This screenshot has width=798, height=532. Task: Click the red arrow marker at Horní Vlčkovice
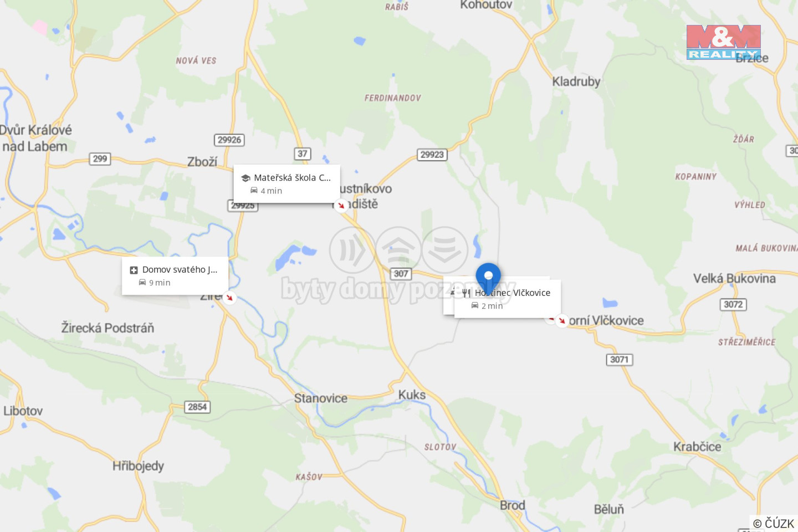tap(562, 320)
